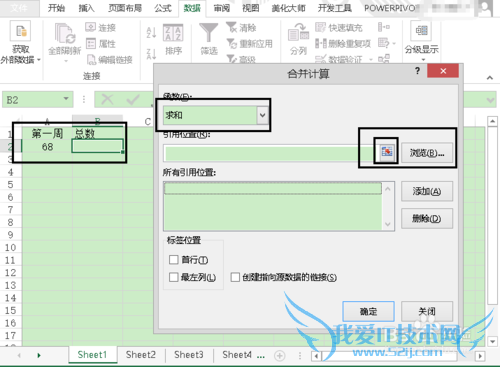Click the Reference input field
Image resolution: width=500 pixels, height=367 pixels.
pos(271,153)
